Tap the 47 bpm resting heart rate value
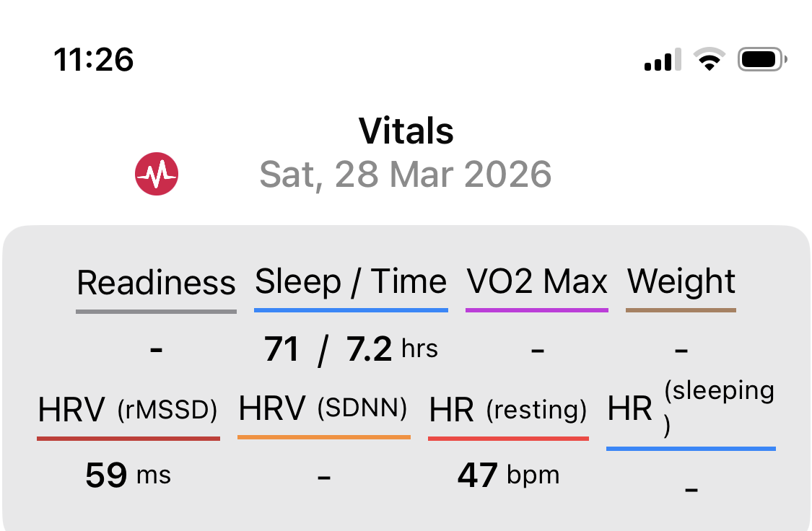The image size is (812, 531). (x=508, y=475)
